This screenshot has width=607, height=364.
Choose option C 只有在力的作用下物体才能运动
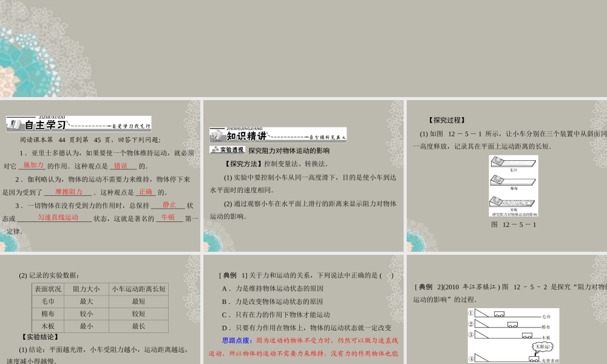click(276, 315)
